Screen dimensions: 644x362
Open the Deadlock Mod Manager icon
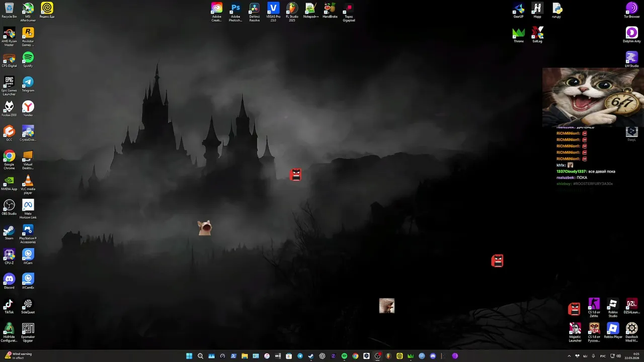631,332
